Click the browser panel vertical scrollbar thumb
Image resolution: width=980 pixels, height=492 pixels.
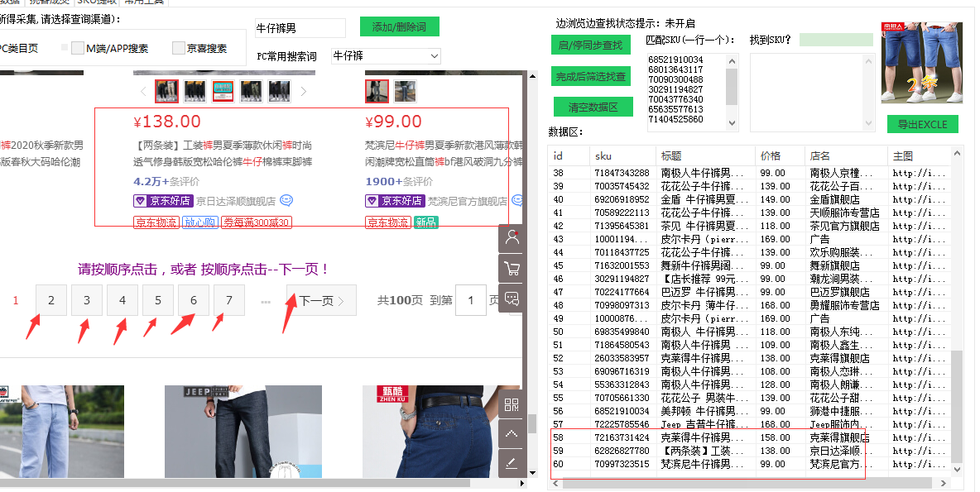pos(532,423)
